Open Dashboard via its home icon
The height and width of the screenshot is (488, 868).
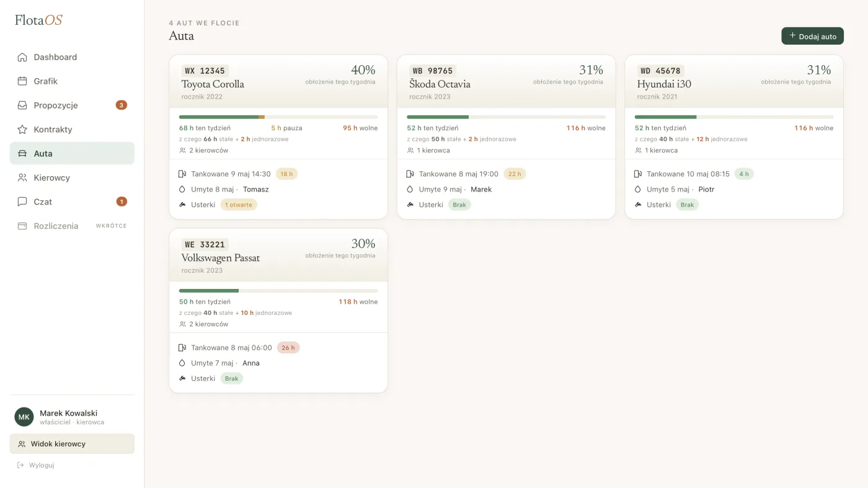(x=22, y=57)
